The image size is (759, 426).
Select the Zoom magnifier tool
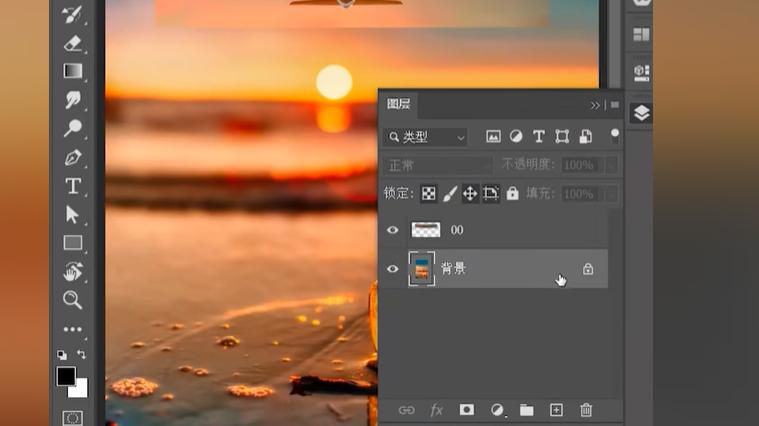(73, 299)
